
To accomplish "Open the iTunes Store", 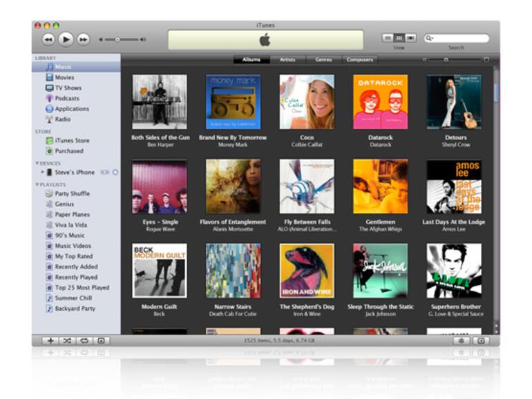I will [76, 140].
